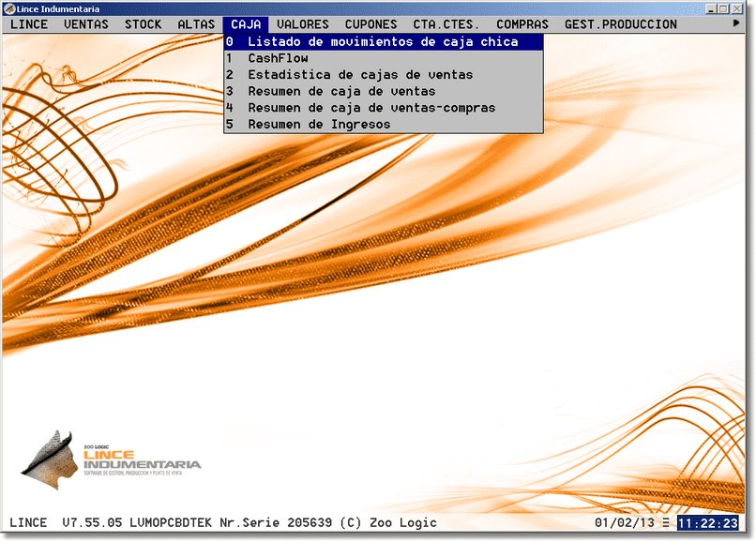Click the triple-bar symbol beside the date

666,522
